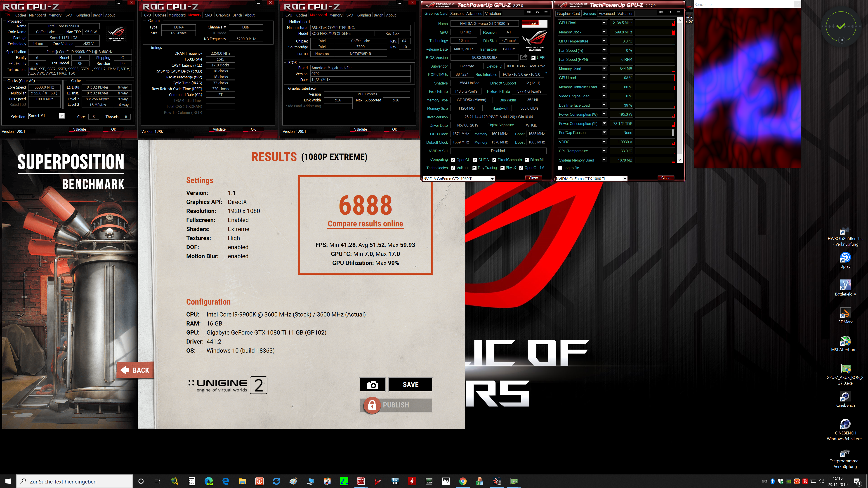Screen dimensions: 868x488
Task: Open Cinebench desktop shortcut
Action: [x=845, y=399]
